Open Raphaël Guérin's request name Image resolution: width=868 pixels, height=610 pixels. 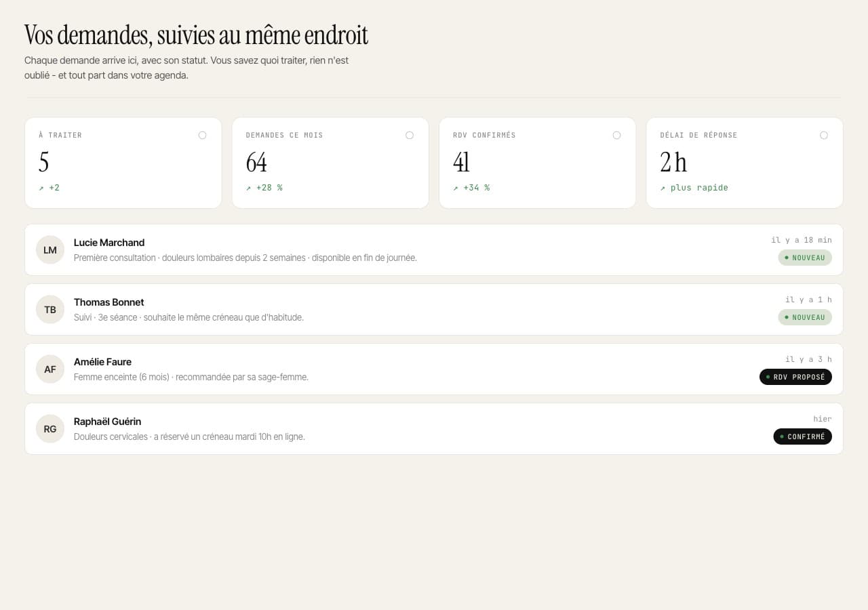(x=107, y=422)
